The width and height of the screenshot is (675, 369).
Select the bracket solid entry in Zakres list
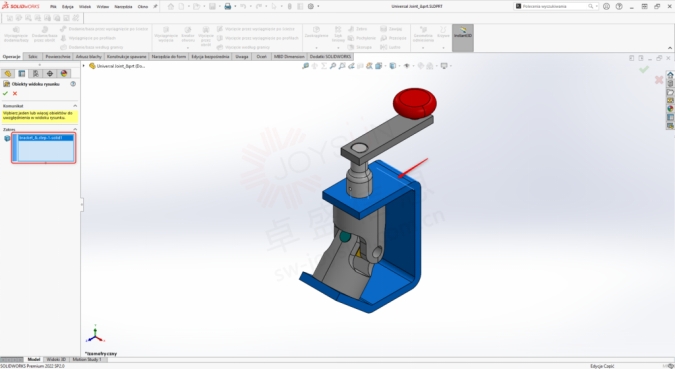(x=45, y=138)
